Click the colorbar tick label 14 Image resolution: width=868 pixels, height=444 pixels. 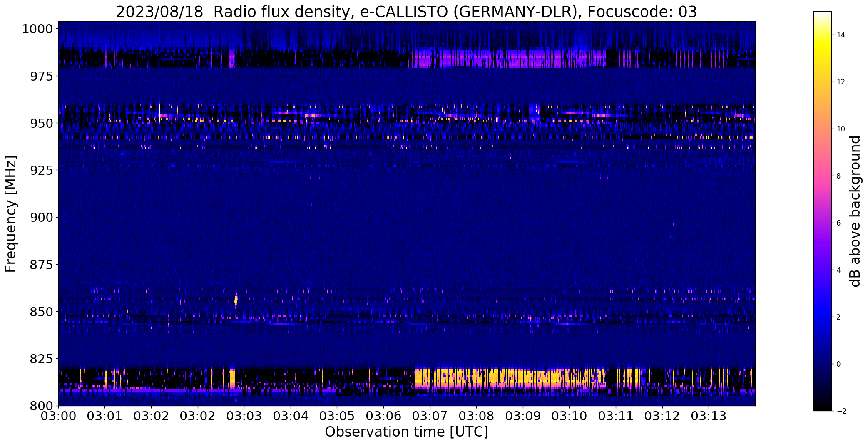[841, 35]
